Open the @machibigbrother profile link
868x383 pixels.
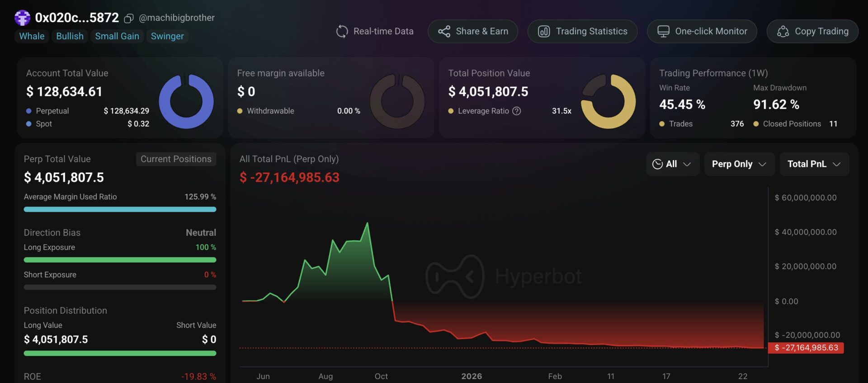tap(177, 18)
